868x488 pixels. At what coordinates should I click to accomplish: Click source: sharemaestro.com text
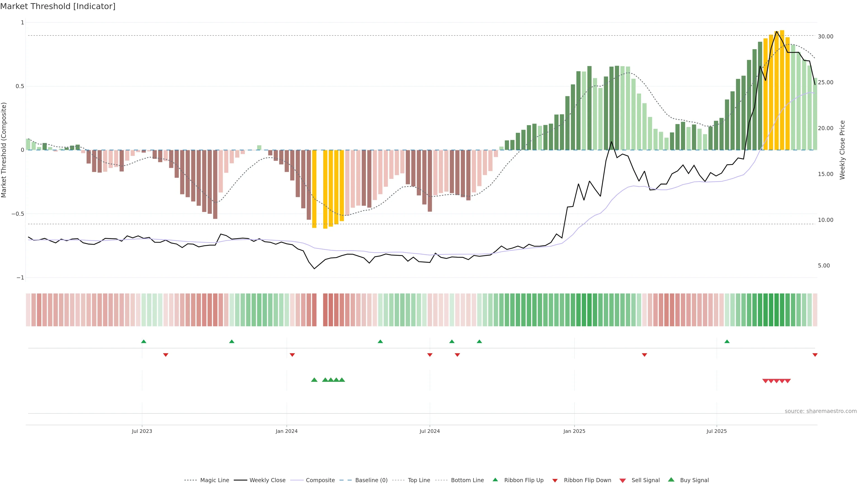(x=821, y=411)
